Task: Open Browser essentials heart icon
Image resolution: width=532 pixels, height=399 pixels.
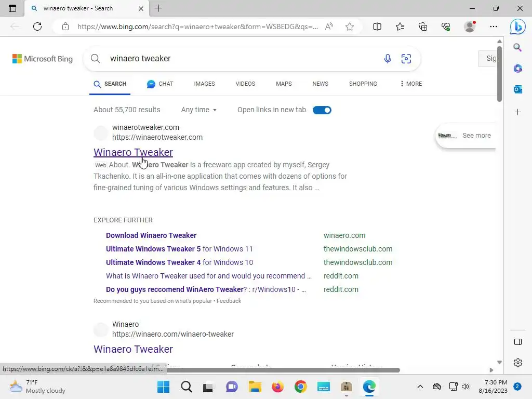Action: (446, 26)
